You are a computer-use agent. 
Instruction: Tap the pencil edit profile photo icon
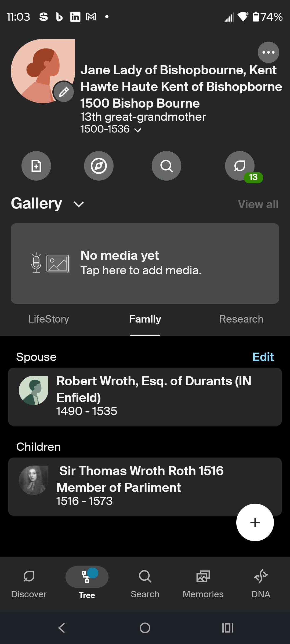[x=64, y=92]
